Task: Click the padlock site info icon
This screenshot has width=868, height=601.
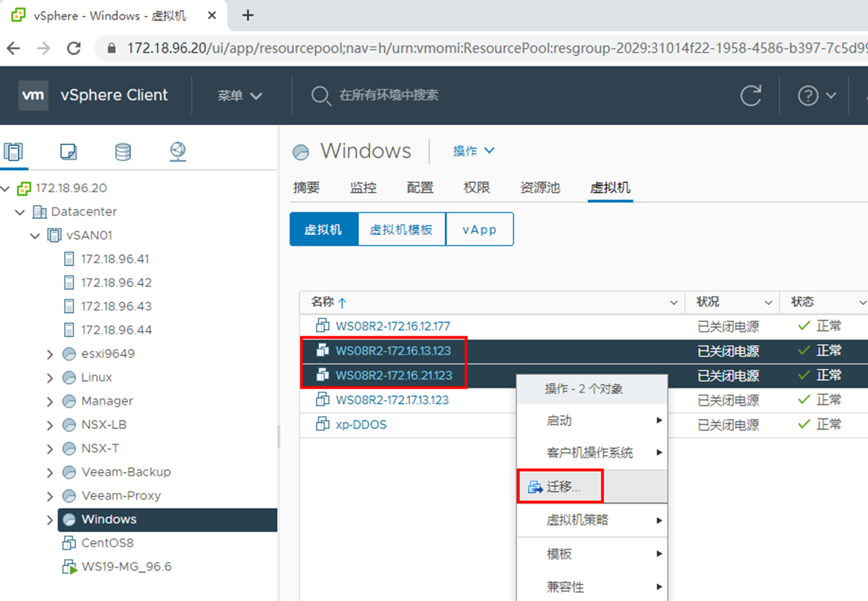Action: point(112,48)
